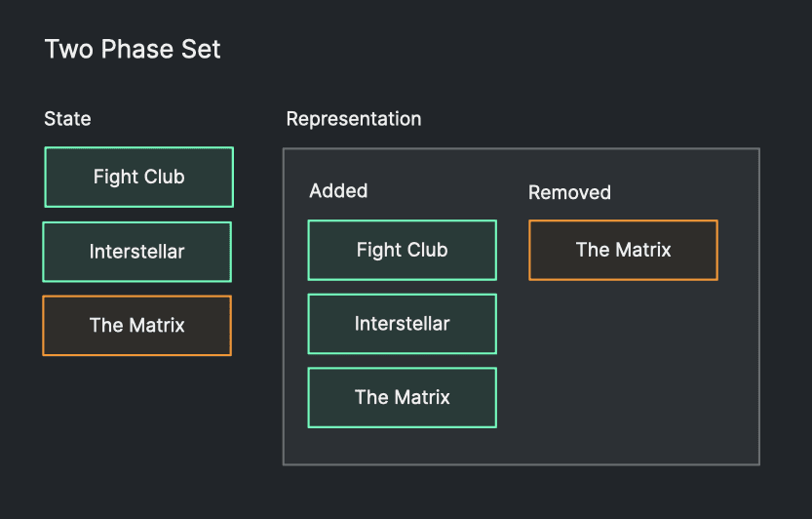Image resolution: width=812 pixels, height=519 pixels.
Task: Select Interstellar in the State list
Action: click(x=136, y=252)
